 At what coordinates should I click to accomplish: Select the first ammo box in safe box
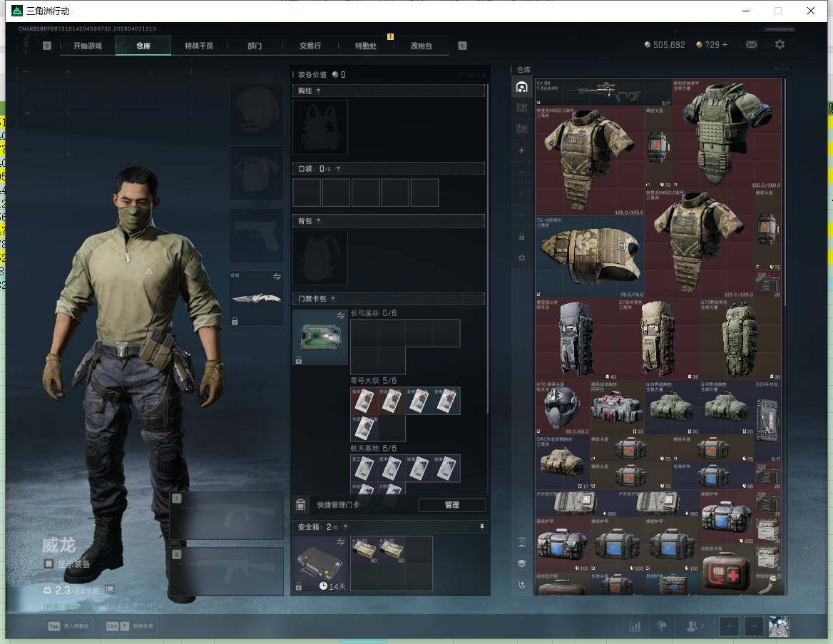(x=364, y=549)
